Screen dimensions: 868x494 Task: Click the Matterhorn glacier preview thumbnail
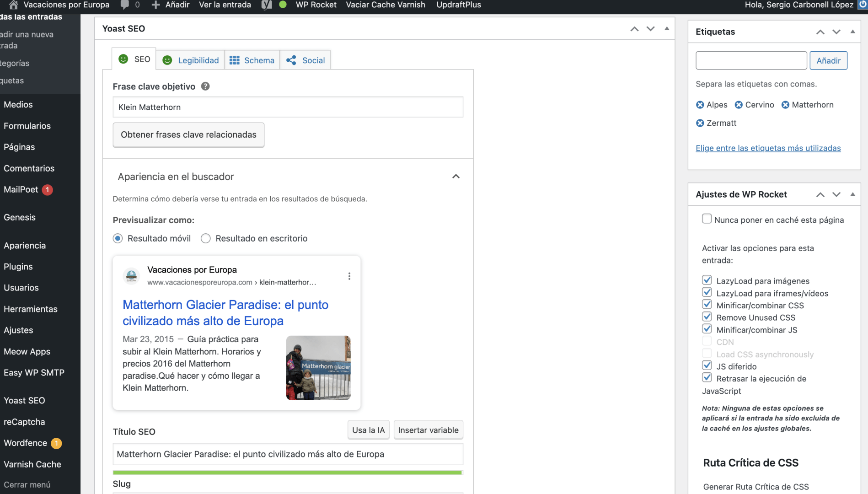318,368
